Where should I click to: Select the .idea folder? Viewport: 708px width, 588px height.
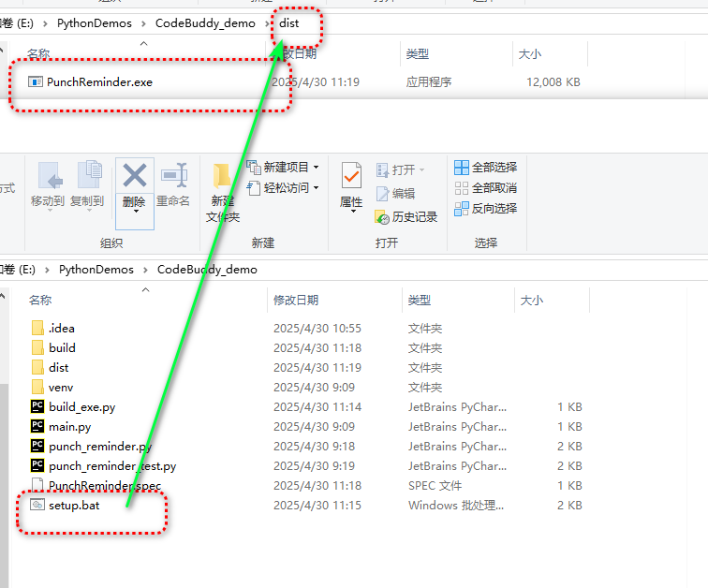click(52, 328)
